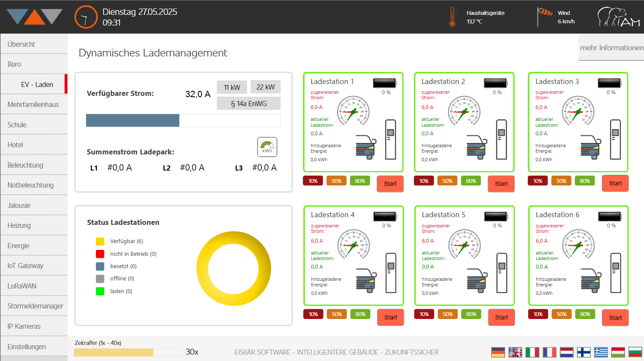Click the analog clock icon in header
644x361 pixels.
point(86,17)
